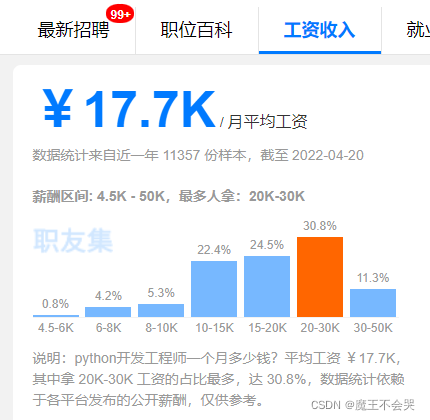430x420 pixels.
Task: Click the 月平均工资 label
Action: pyautogui.click(x=267, y=122)
